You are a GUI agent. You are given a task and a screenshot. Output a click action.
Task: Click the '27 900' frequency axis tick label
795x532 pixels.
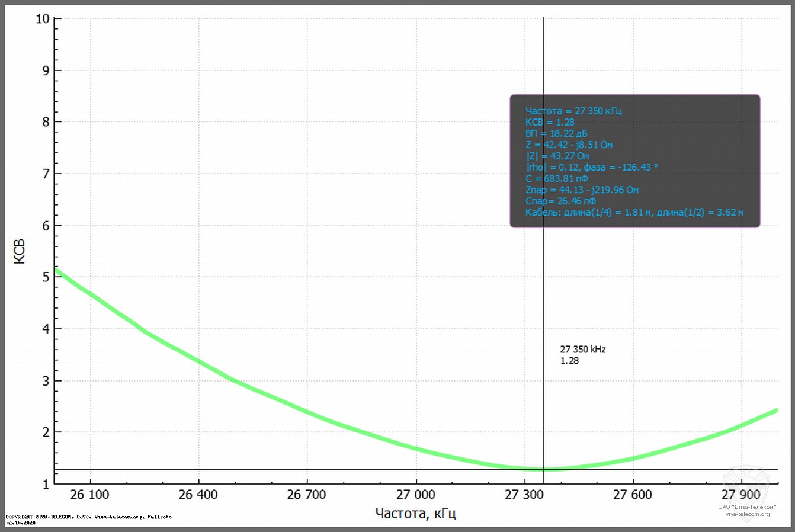tap(741, 495)
